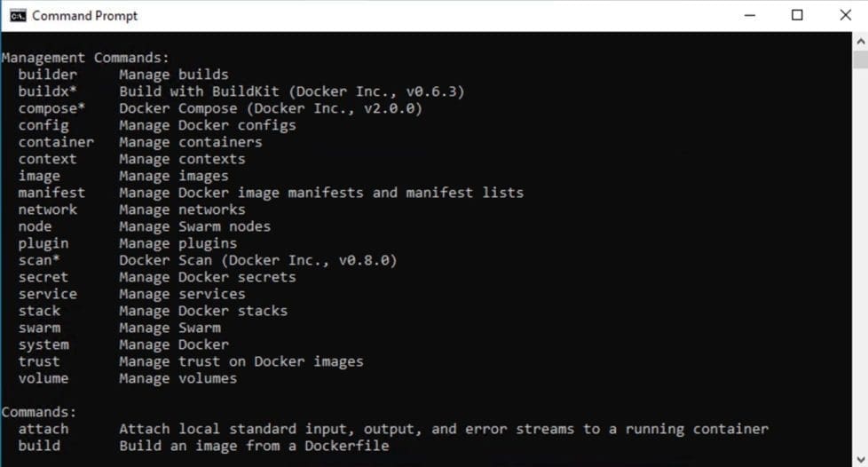Click the 'Manage Docker secrets' description
The image size is (868, 467).
click(208, 277)
